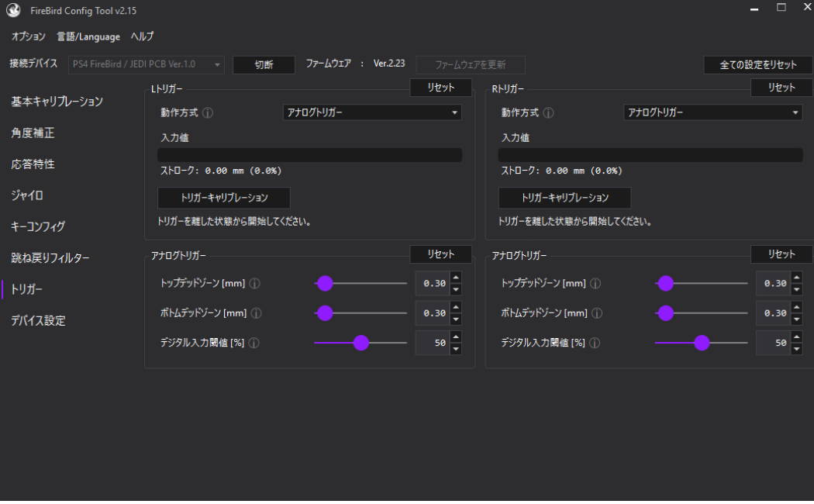Screen dimensions: 814x504
Task: Increase right トップデッドゾーン value
Action: tap(796, 277)
